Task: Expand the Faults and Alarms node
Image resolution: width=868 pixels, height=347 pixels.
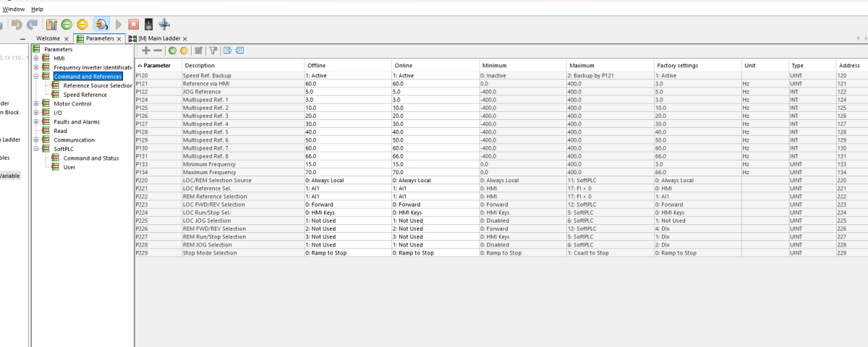Action: tap(36, 122)
